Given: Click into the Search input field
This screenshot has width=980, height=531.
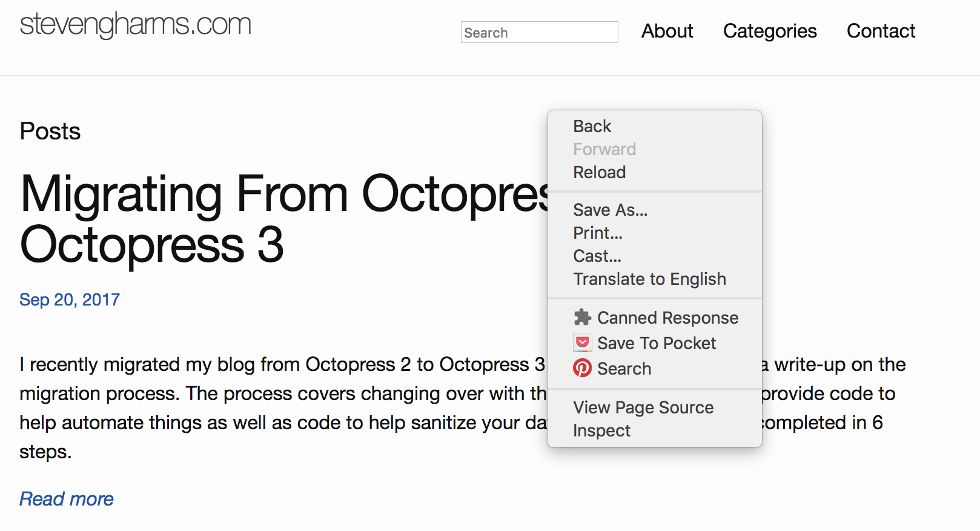Looking at the screenshot, I should (539, 32).
